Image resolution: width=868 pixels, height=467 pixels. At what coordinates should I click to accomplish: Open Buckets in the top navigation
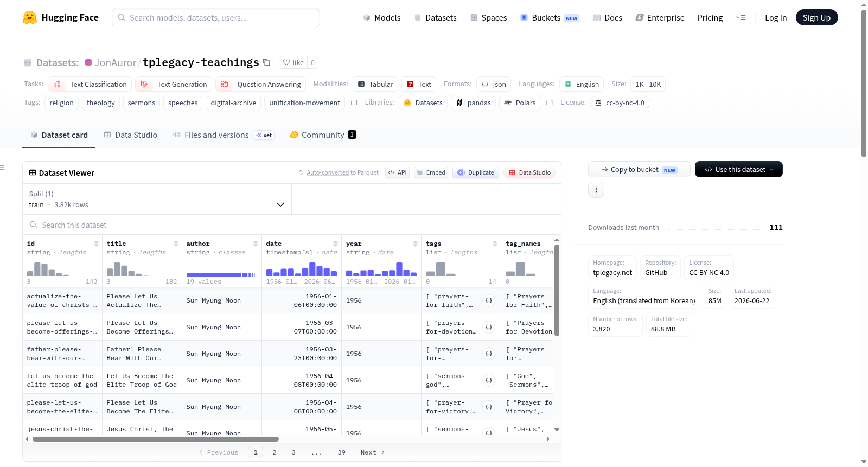(550, 17)
